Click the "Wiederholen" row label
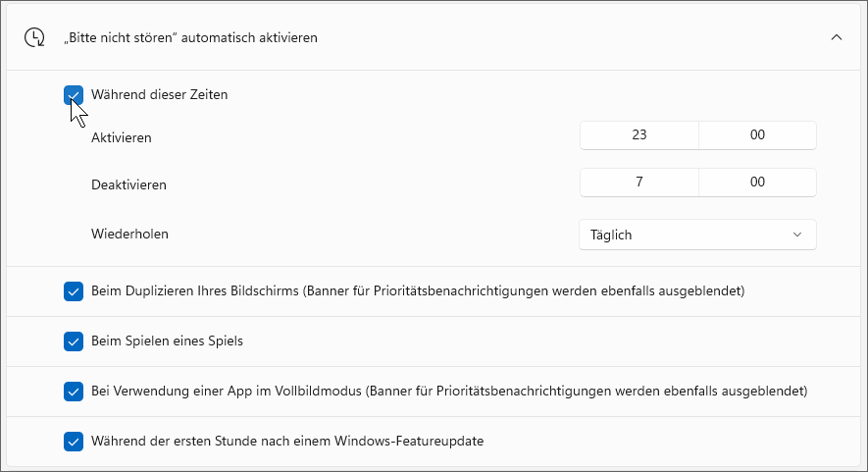 click(129, 234)
